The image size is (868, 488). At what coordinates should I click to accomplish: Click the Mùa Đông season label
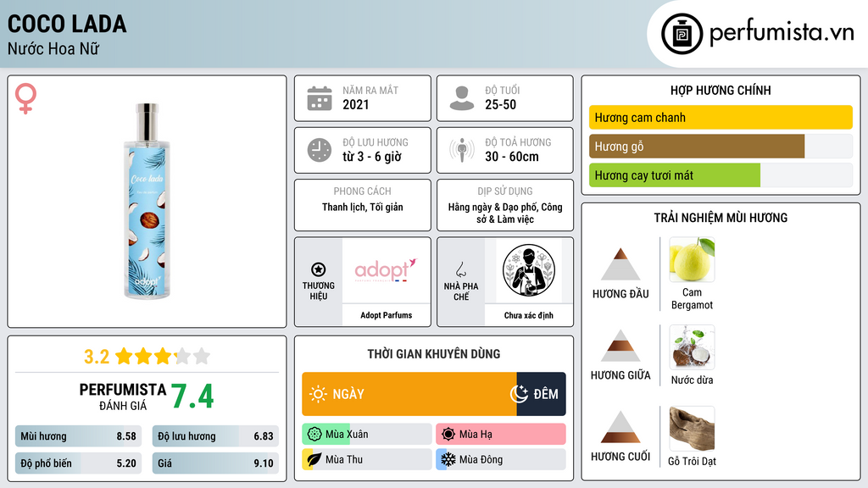pyautogui.click(x=481, y=459)
